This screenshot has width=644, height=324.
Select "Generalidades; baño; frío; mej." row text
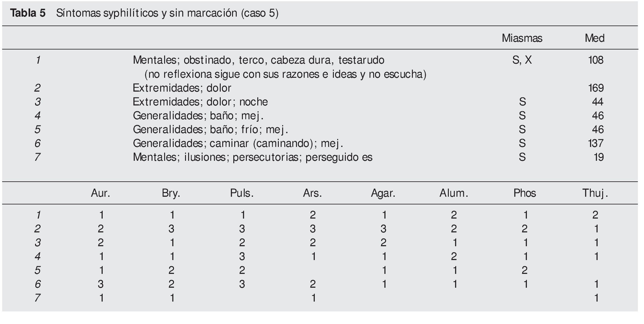210,129
